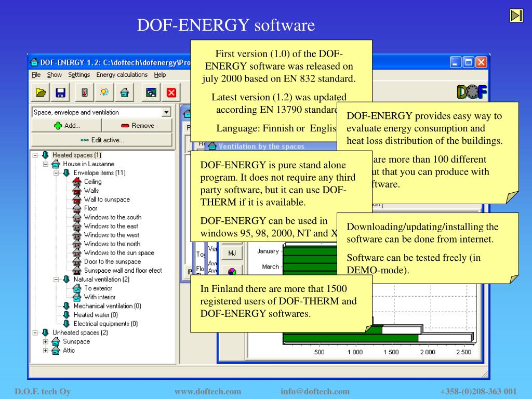Collapse the House in Lausanne node
This screenshot has width=532, height=399.
pyautogui.click(x=46, y=164)
